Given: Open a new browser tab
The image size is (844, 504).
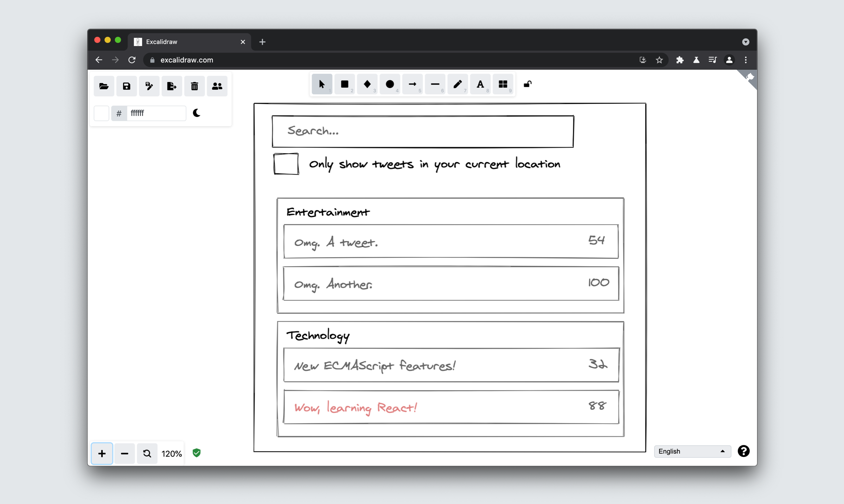Looking at the screenshot, I should pos(262,42).
